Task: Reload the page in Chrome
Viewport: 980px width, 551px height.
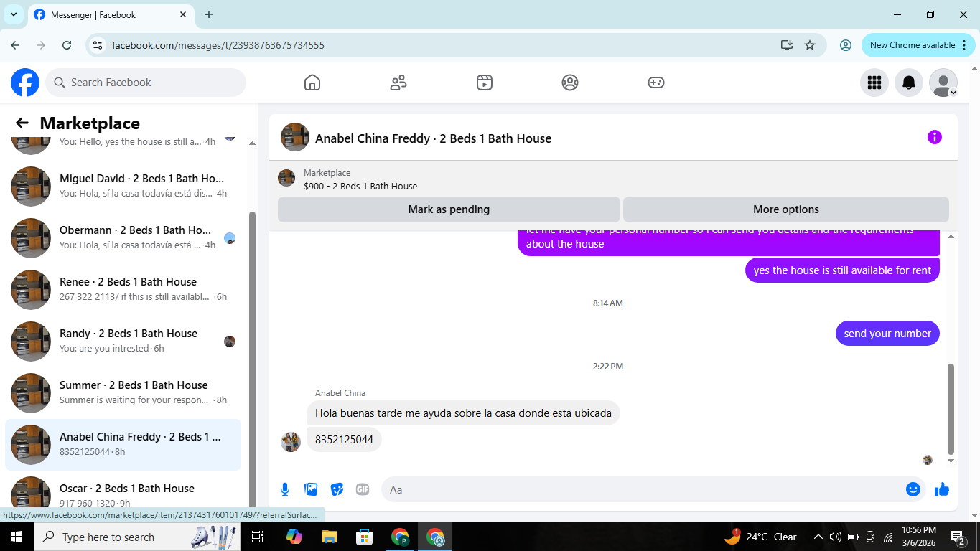Action: [67, 45]
